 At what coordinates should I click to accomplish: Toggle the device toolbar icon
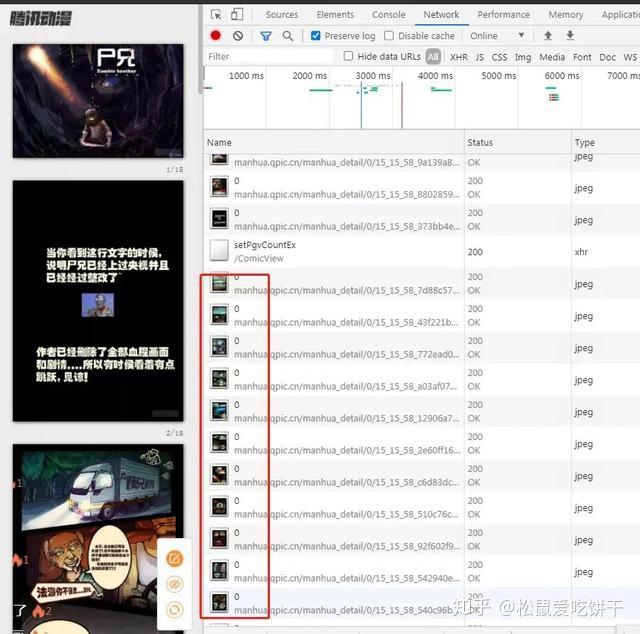237,14
